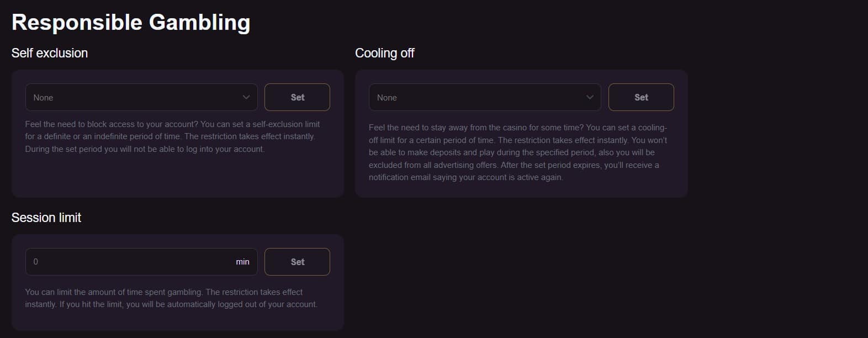The image size is (868, 338).
Task: Click the Self exclusion section title
Action: (50, 53)
